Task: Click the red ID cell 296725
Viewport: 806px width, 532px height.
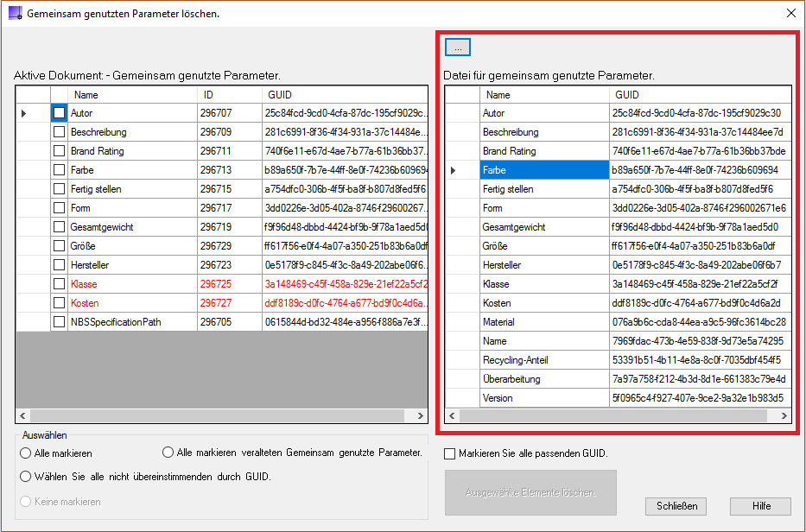Action: tap(230, 284)
